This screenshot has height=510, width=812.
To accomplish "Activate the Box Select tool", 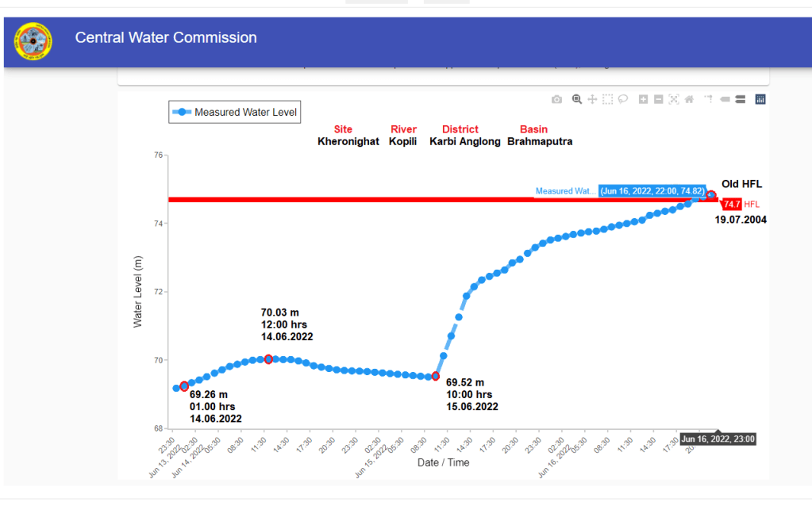I will click(607, 99).
